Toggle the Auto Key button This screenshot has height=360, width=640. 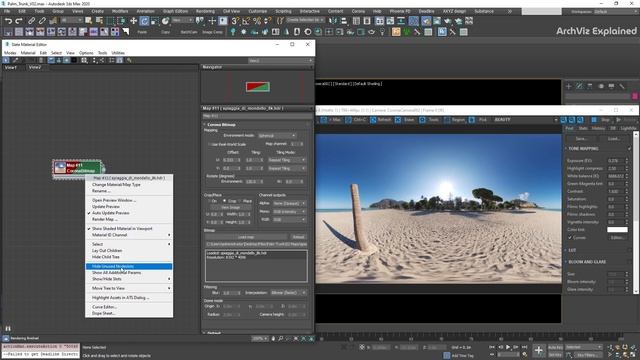pos(555,347)
